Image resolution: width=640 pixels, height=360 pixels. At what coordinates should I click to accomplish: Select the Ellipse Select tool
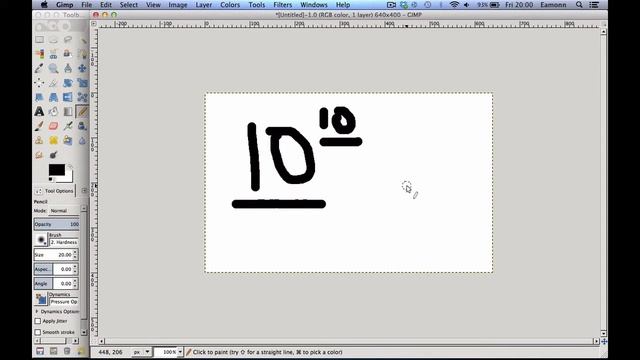53,40
